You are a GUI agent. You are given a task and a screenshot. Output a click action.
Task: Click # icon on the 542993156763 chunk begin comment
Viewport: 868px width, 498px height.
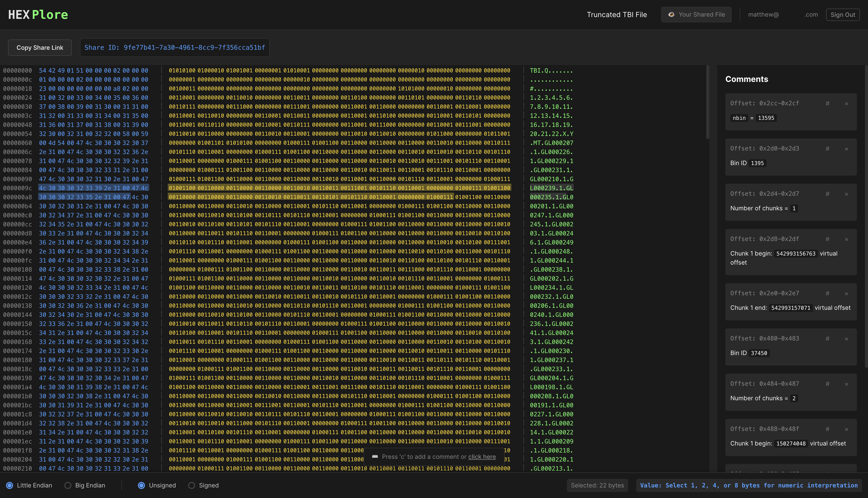(x=827, y=239)
